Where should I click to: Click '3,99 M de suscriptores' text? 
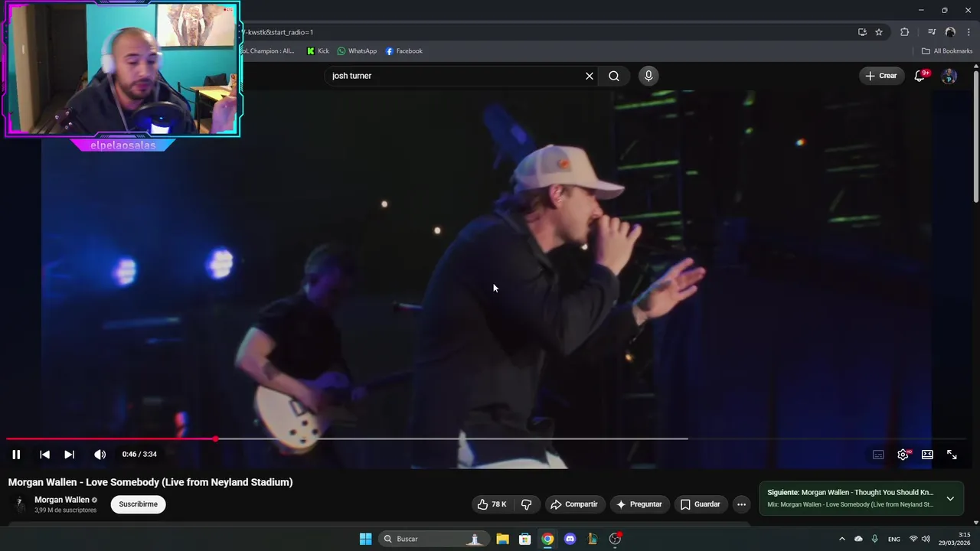pos(65,510)
